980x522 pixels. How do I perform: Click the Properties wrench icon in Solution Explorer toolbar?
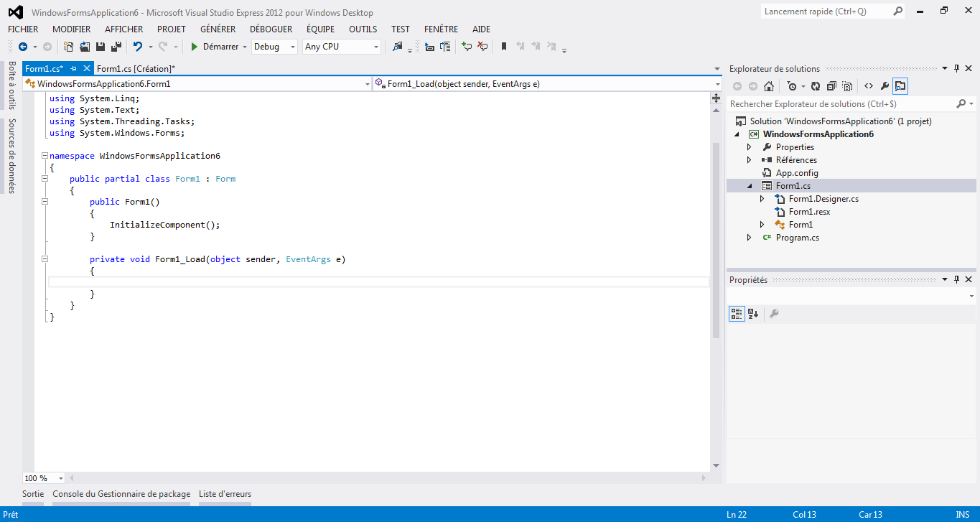tap(885, 86)
